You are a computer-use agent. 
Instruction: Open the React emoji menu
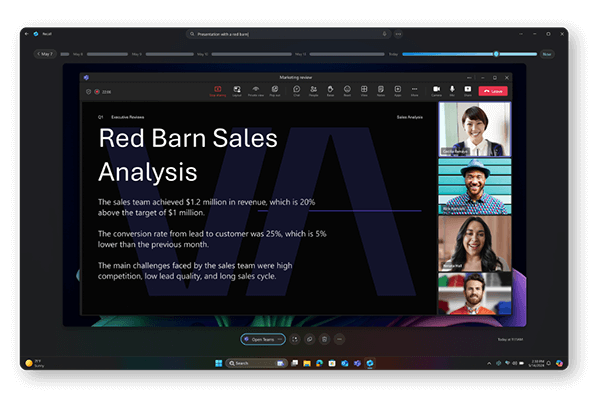click(x=347, y=90)
